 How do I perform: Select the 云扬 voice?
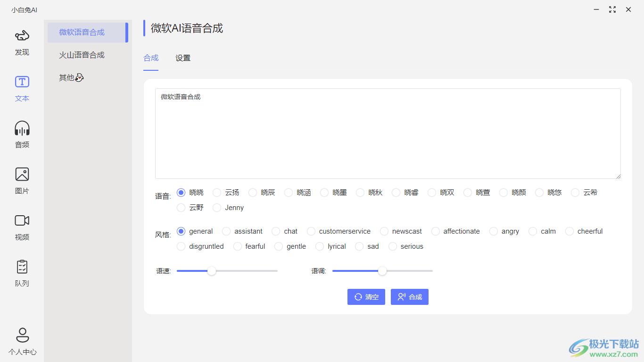(x=217, y=193)
